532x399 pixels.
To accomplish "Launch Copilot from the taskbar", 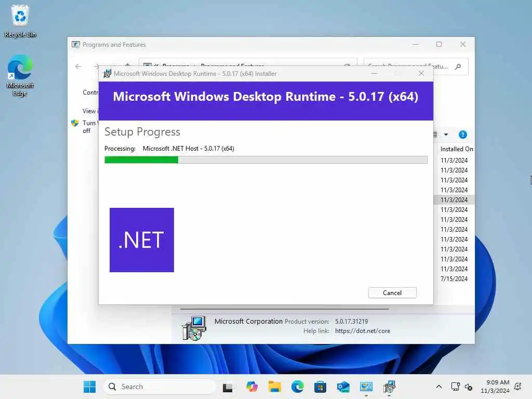I will click(x=252, y=387).
